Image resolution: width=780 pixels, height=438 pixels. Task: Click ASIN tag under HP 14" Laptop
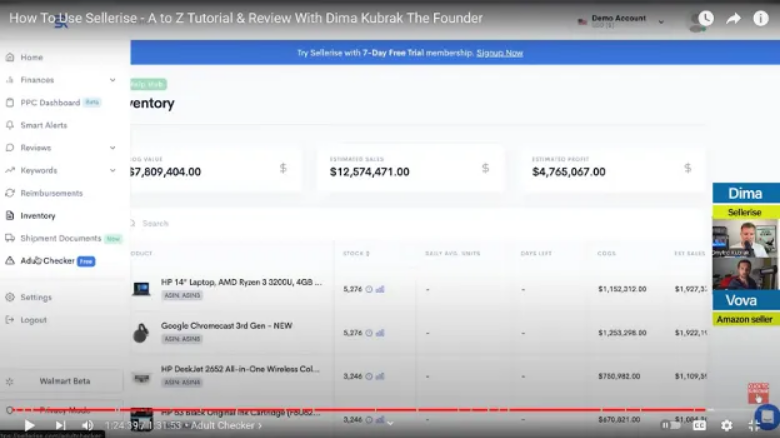182,295
